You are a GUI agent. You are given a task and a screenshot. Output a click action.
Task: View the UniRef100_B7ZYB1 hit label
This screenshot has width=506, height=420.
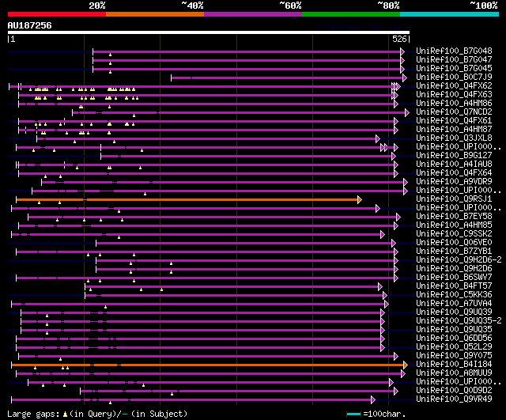coord(454,252)
